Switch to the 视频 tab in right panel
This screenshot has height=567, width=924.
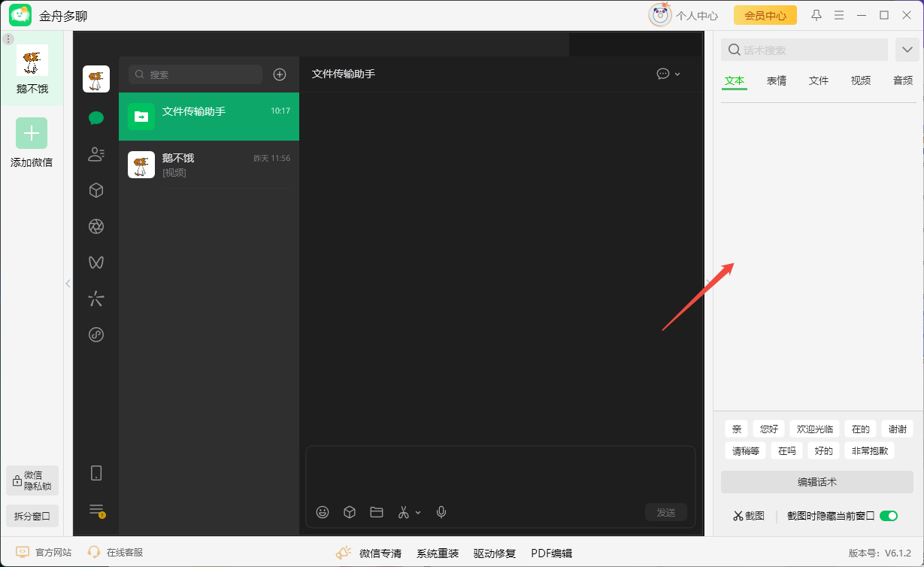(x=860, y=80)
